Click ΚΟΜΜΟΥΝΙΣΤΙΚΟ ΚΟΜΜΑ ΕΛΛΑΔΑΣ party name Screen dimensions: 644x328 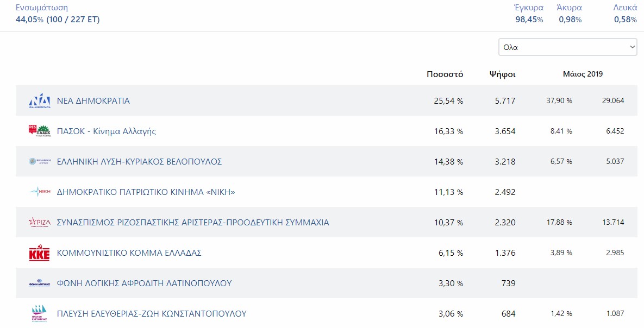[x=129, y=253]
